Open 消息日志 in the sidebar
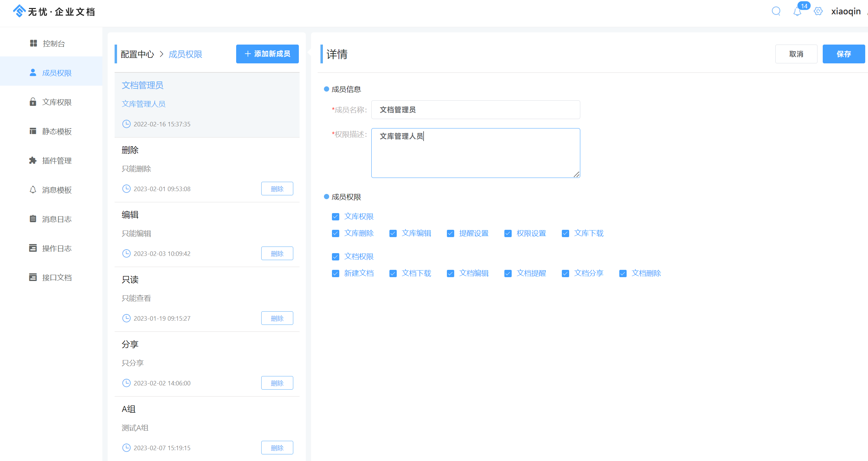The width and height of the screenshot is (868, 461). coord(51,219)
